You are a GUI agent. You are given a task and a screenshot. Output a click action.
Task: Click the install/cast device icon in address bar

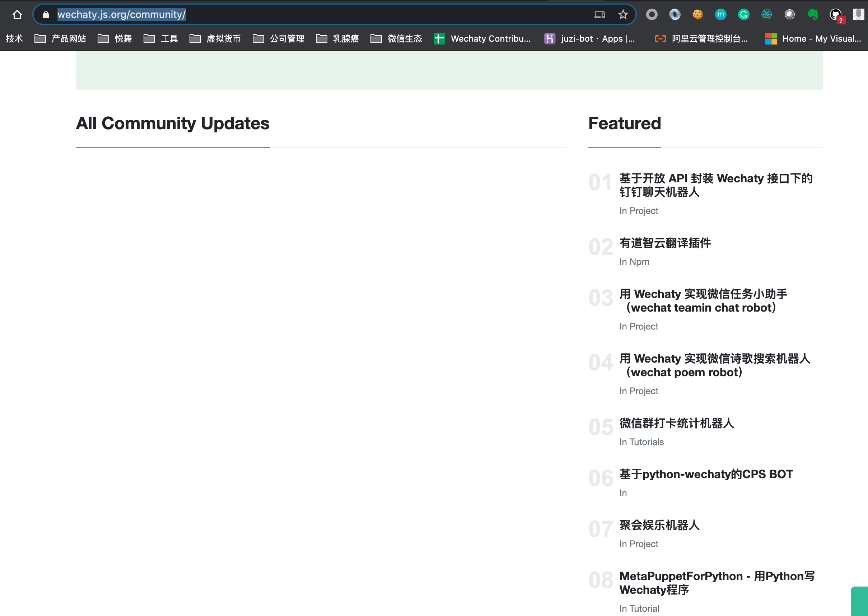[x=600, y=14]
